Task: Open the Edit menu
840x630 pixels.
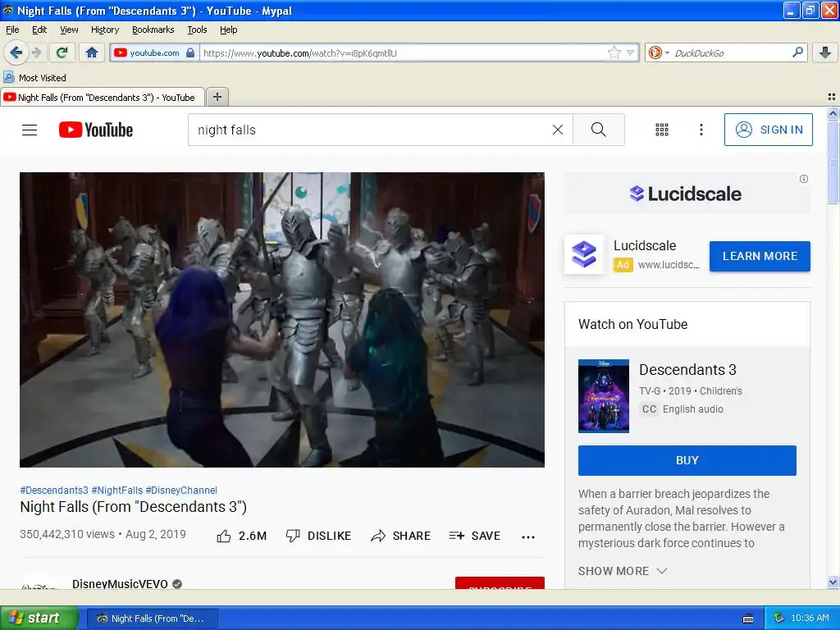Action: tap(39, 30)
